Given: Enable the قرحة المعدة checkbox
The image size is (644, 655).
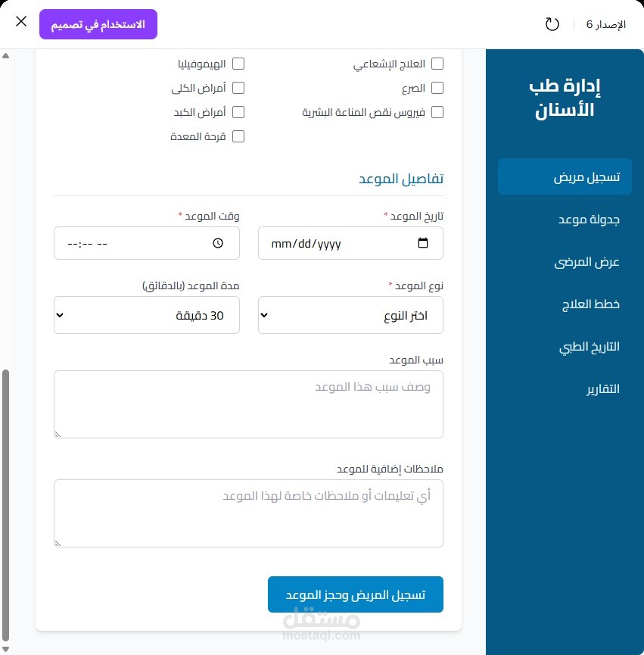Looking at the screenshot, I should click(x=238, y=136).
